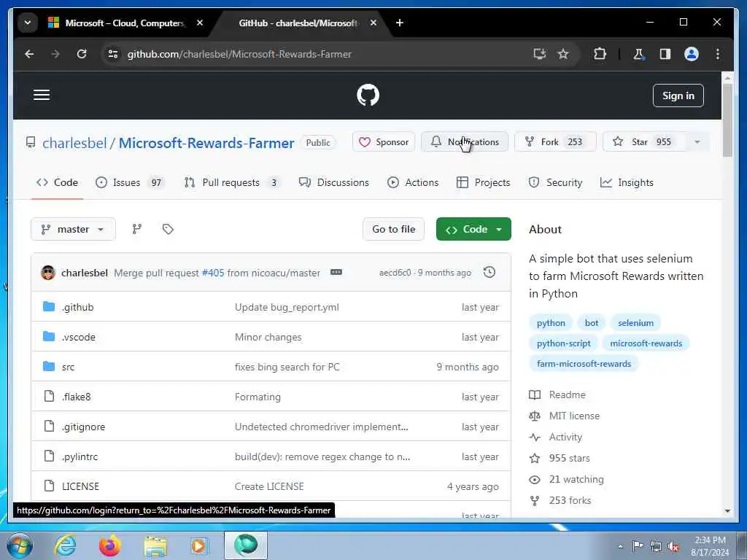Open the .gitignore file
Image resolution: width=747 pixels, height=560 pixels.
coord(83,427)
